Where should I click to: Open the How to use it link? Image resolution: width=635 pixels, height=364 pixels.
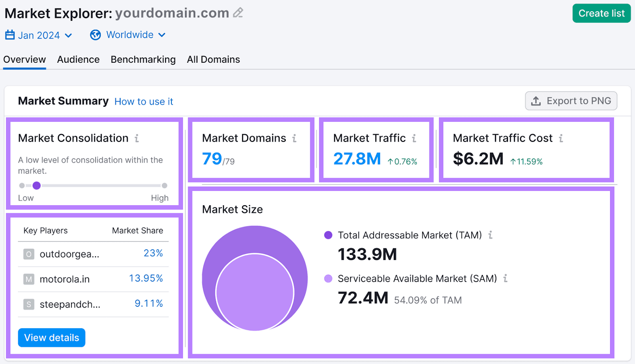(x=144, y=102)
